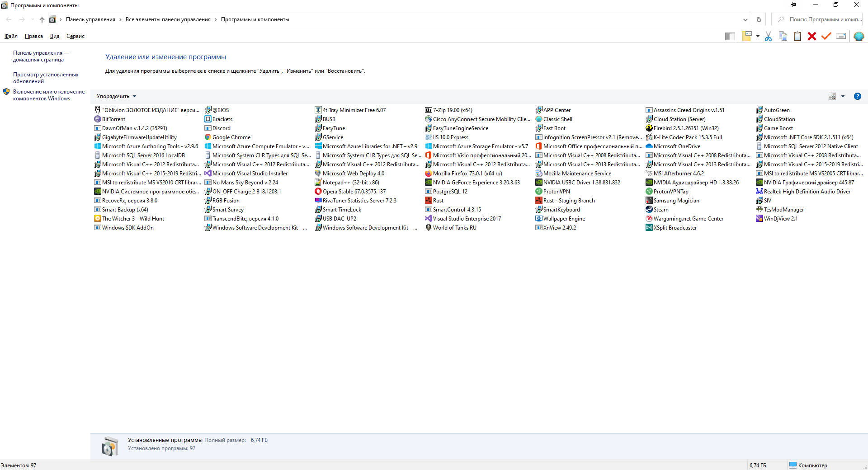Select the World of Tanks RU icon
This screenshot has height=470, width=868.
click(x=428, y=228)
